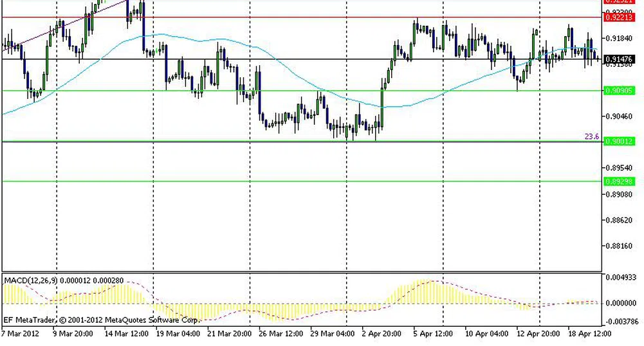644x346 pixels.
Task: Click the 0.90460 price scale value
Action: click(x=619, y=116)
